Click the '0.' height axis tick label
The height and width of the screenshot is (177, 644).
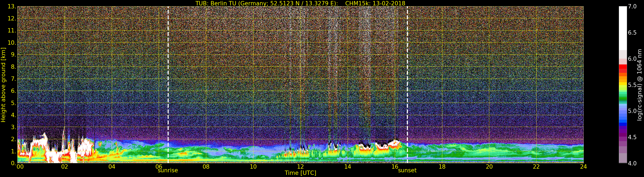pyautogui.click(x=14, y=163)
